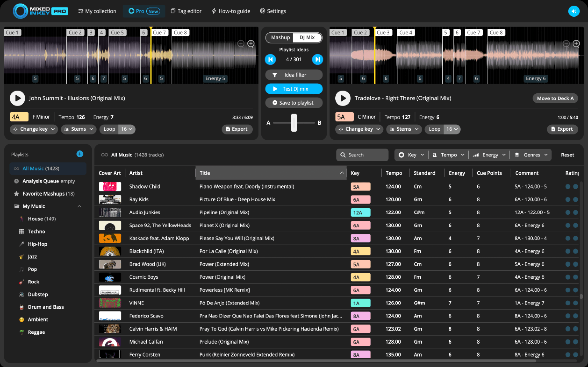Click the add playlist plus icon
Image resolution: width=588 pixels, height=367 pixels.
pos(80,154)
